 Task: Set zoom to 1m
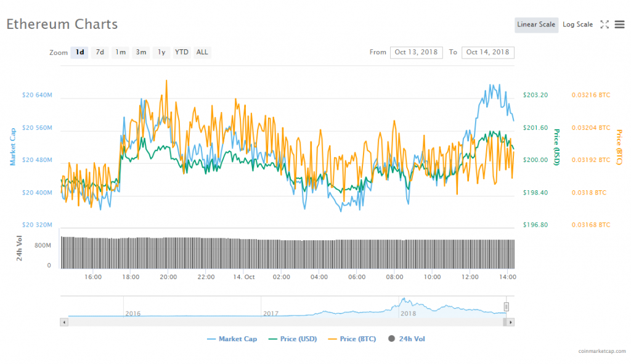click(120, 52)
